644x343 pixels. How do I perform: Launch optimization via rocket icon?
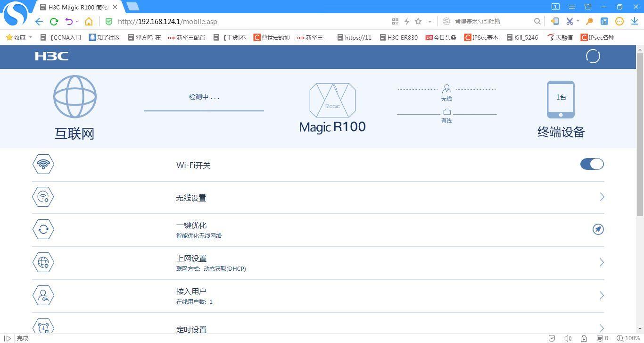(x=598, y=229)
